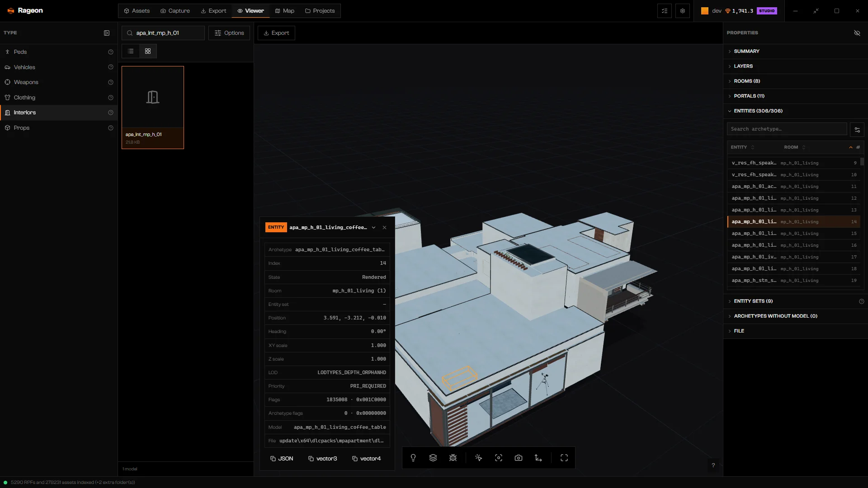868x488 pixels.
Task: Click the help icon beside Entity Sets
Action: pyautogui.click(x=862, y=301)
